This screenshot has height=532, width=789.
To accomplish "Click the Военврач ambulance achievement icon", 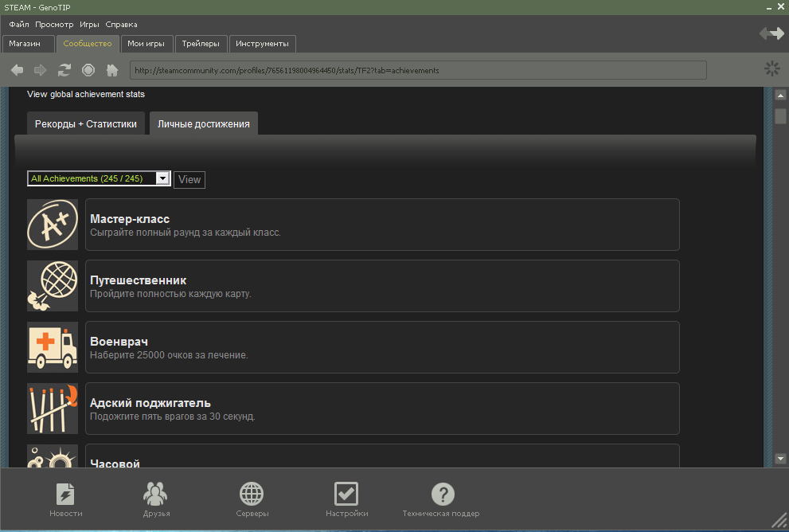I will click(x=53, y=347).
